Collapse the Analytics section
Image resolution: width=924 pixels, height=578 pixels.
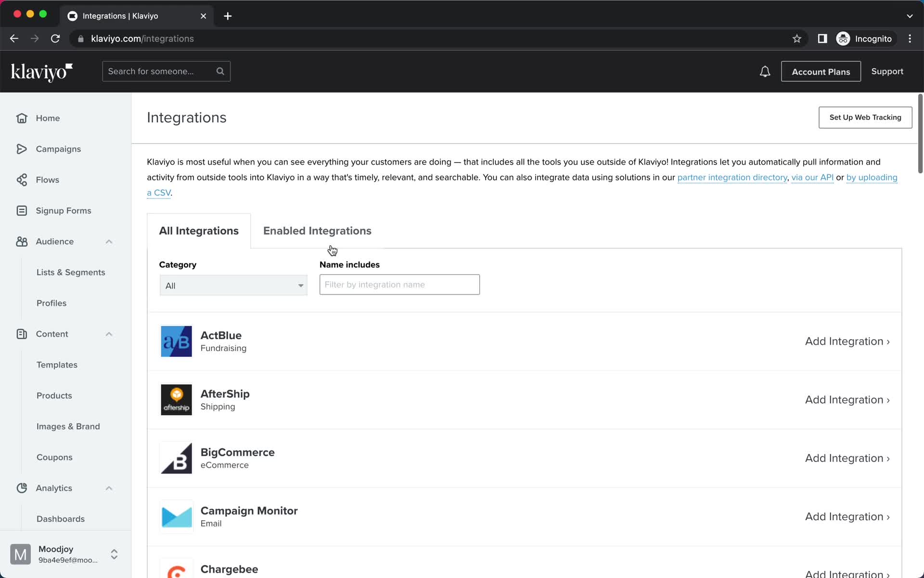tap(109, 488)
